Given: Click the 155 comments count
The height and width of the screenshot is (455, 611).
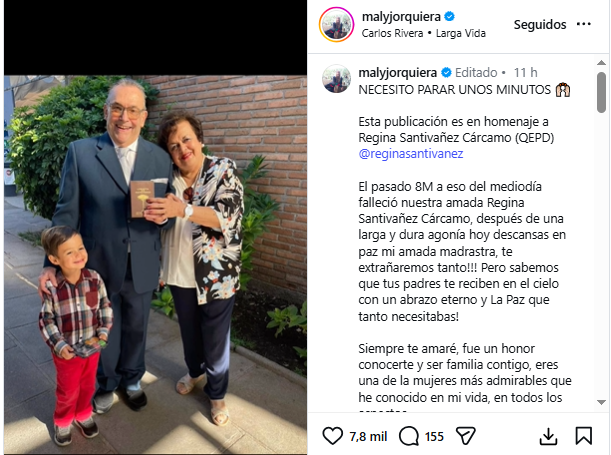Looking at the screenshot, I should pyautogui.click(x=434, y=436).
